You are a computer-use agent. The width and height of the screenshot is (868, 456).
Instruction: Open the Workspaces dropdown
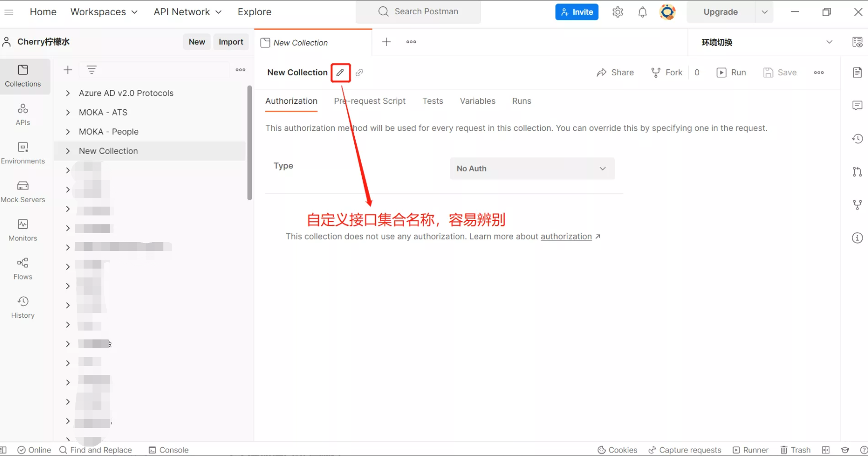coord(104,12)
